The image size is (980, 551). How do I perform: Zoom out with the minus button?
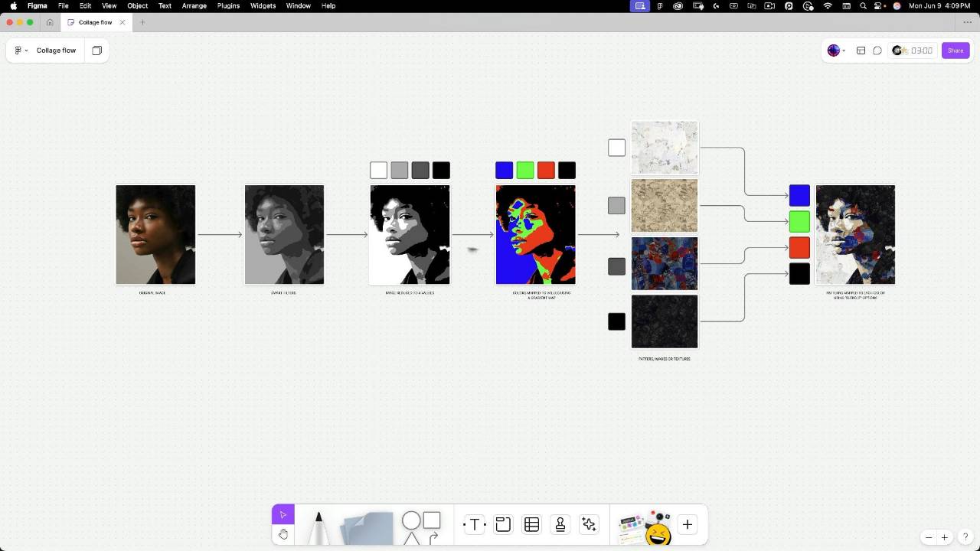click(929, 537)
